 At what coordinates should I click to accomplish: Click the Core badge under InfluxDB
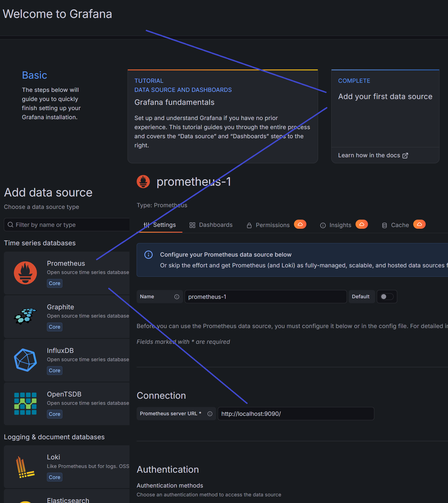55,371
